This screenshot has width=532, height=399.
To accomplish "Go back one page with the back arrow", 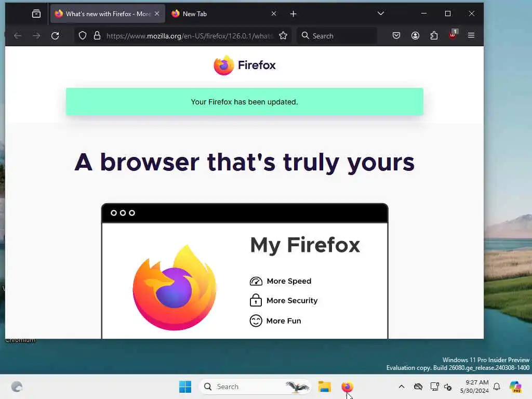I will [x=18, y=36].
